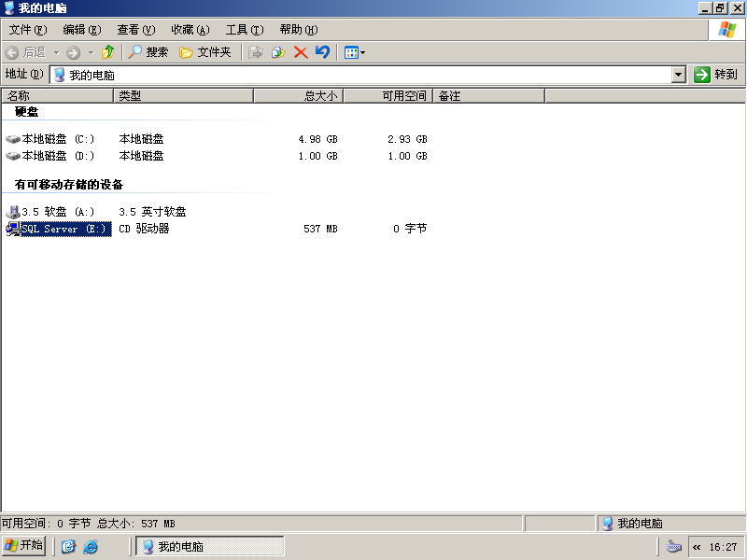Open the 帮助(H) menu
Viewport: 747px width, 560px height.
click(x=299, y=30)
